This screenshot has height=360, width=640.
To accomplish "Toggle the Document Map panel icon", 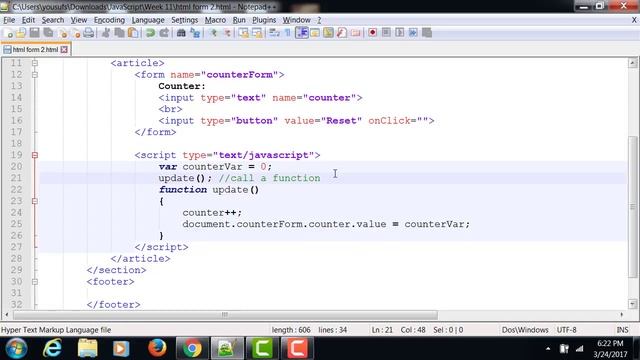I will tap(328, 33).
